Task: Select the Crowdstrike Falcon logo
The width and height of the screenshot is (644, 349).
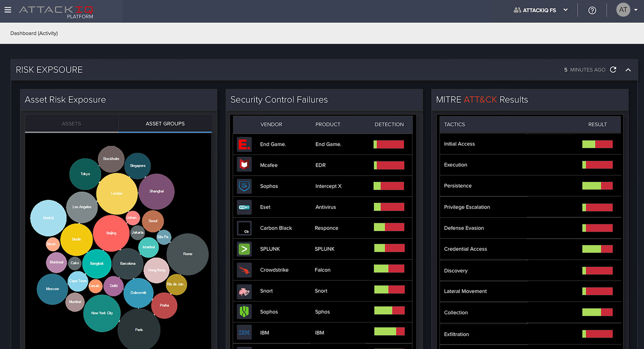Action: 244,269
